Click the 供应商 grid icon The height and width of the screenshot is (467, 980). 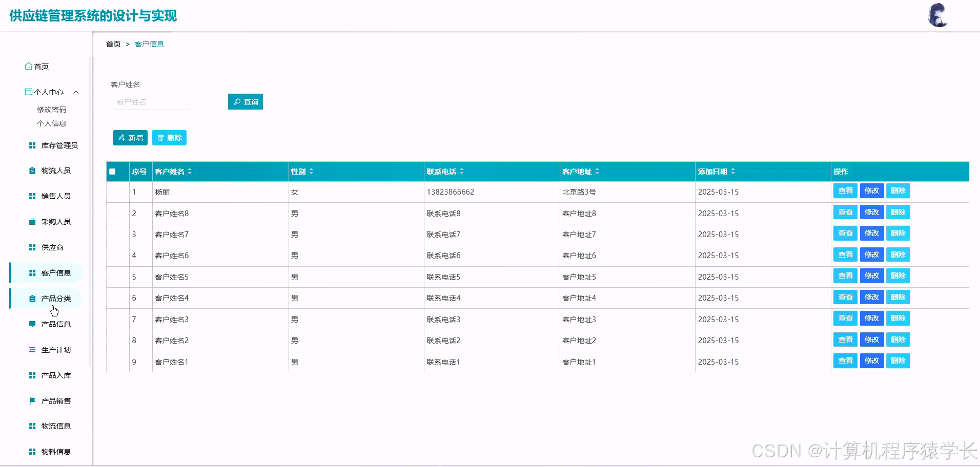tap(32, 247)
